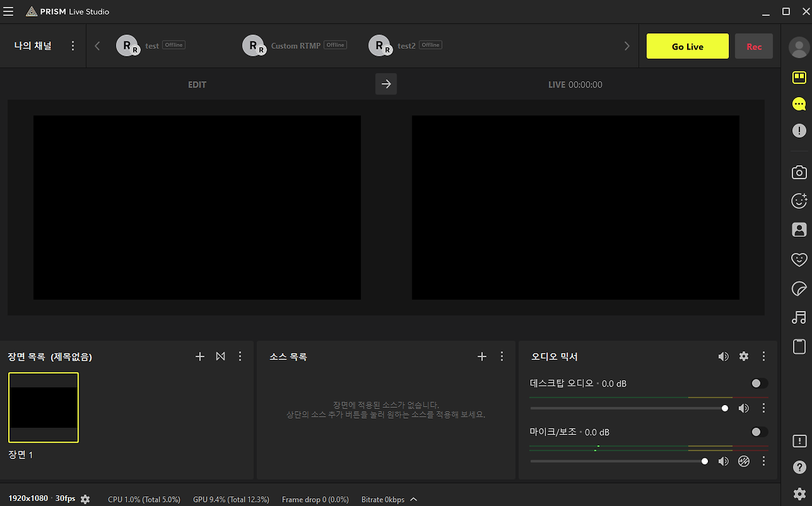The image size is (812, 506).
Task: Select the test2 channel
Action: coord(405,46)
